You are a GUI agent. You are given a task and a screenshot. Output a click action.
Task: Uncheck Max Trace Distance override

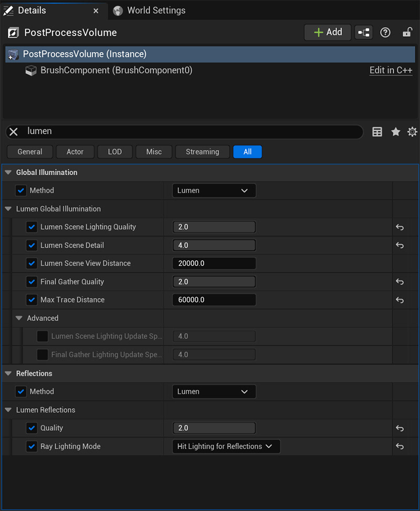coord(31,300)
